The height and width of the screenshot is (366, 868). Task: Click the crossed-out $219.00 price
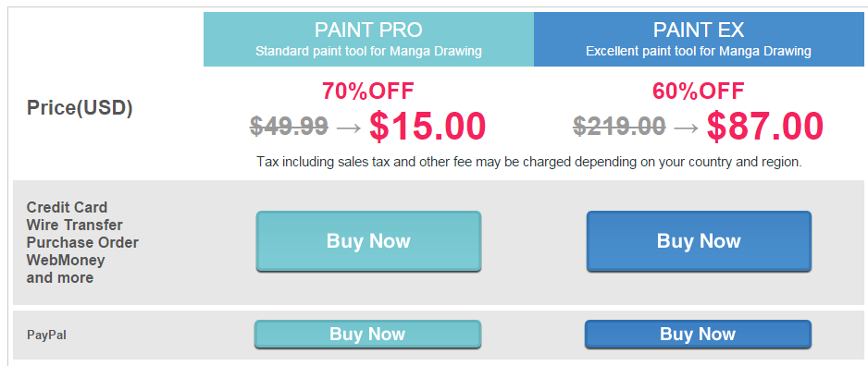point(619,126)
